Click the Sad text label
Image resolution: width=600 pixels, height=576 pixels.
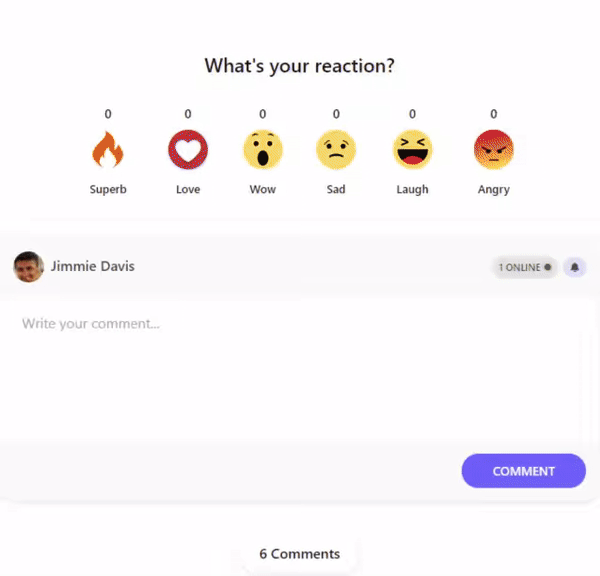tap(336, 189)
